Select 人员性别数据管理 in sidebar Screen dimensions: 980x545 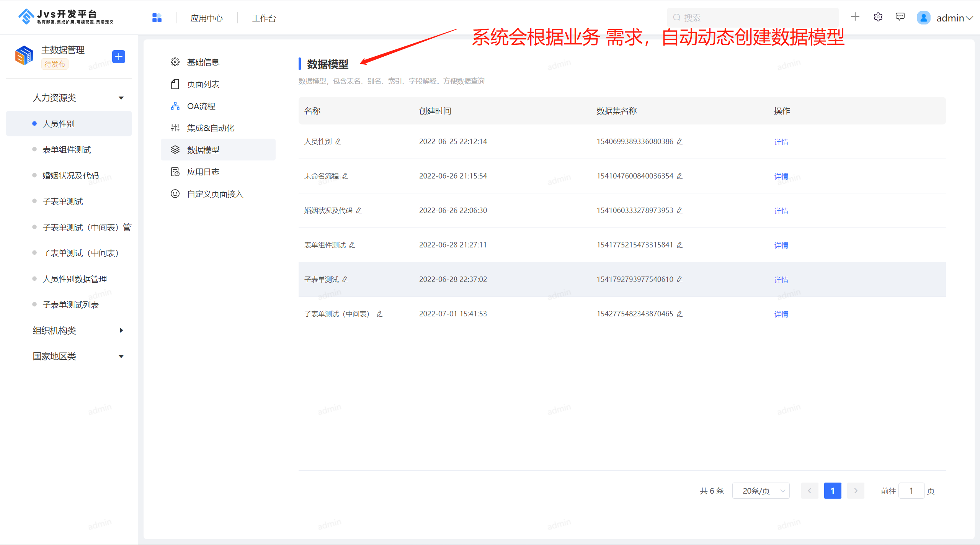click(x=69, y=279)
